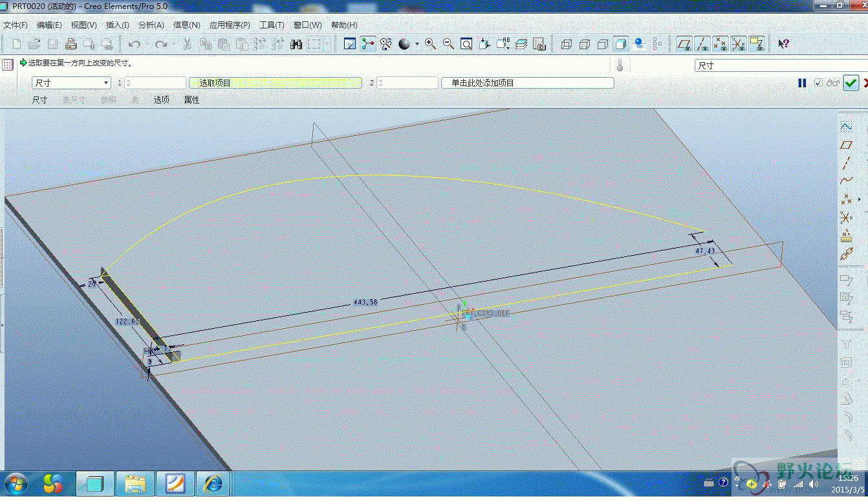This screenshot has width=868, height=501.
Task: Open the binoculars Find tool
Action: (296, 44)
